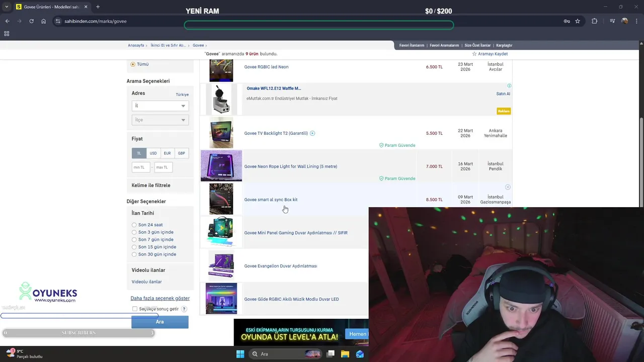
Task: Open Govee Glide RGBIC thumbnail image
Action: 221,299
